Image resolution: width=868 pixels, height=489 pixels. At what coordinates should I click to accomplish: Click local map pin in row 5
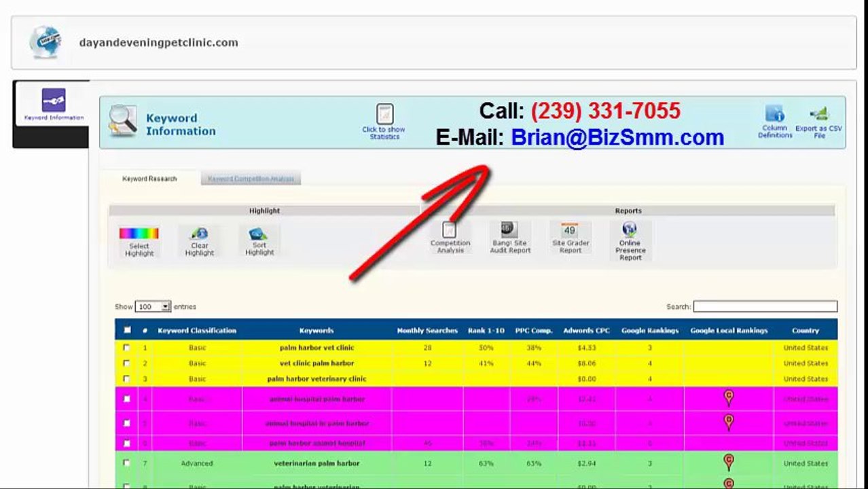pyautogui.click(x=729, y=422)
